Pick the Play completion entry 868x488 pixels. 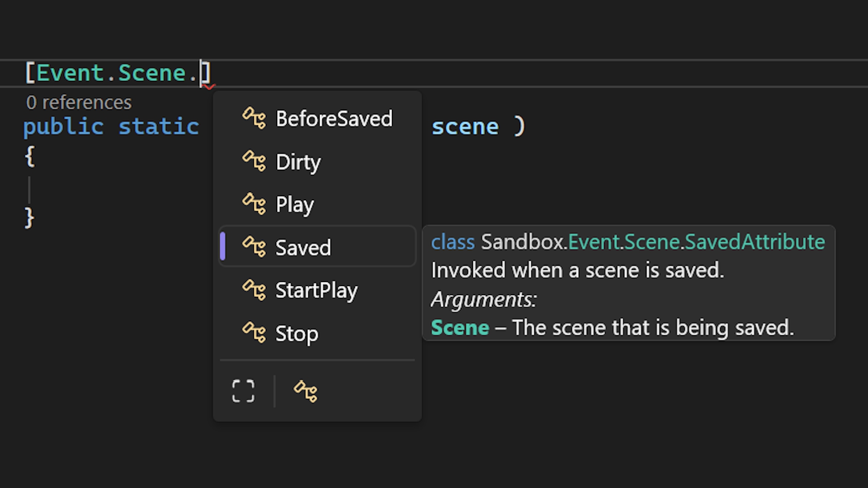pyautogui.click(x=295, y=205)
